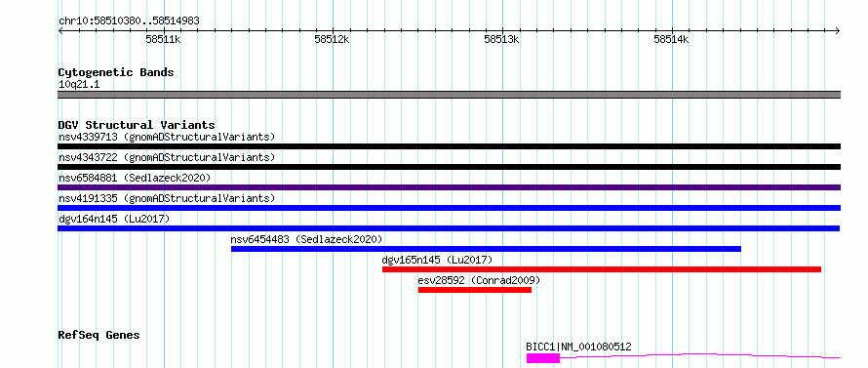868x368 pixels.
Task: Click the 58513k ruler tick label
Action: point(501,39)
